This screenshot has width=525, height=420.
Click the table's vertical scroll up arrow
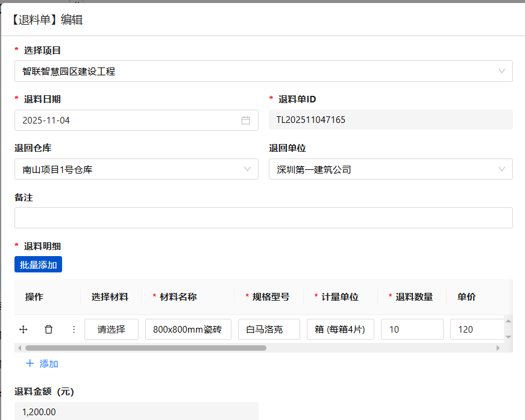tap(508, 322)
